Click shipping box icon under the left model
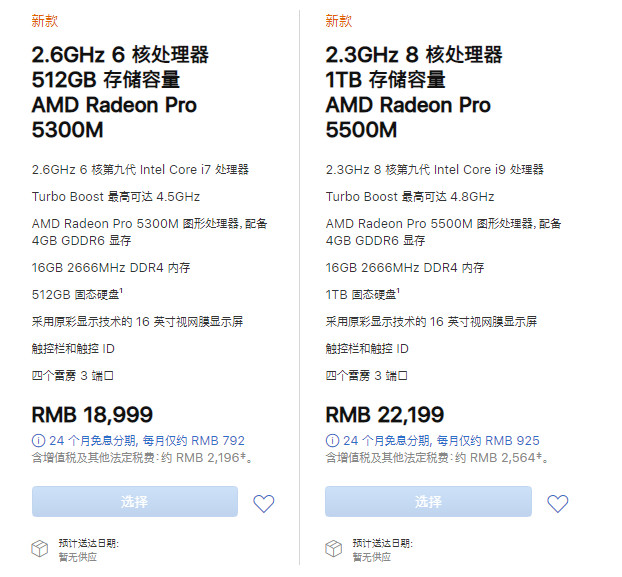 click(40, 549)
